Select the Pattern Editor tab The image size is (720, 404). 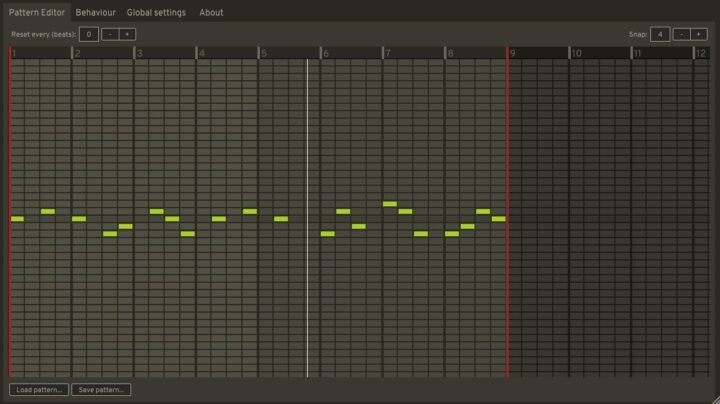[x=37, y=13]
